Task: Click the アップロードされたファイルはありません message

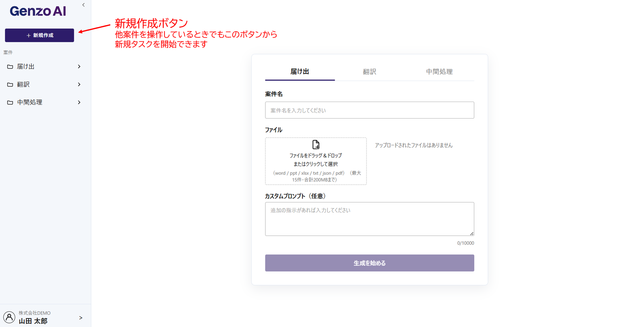Action: (x=414, y=145)
